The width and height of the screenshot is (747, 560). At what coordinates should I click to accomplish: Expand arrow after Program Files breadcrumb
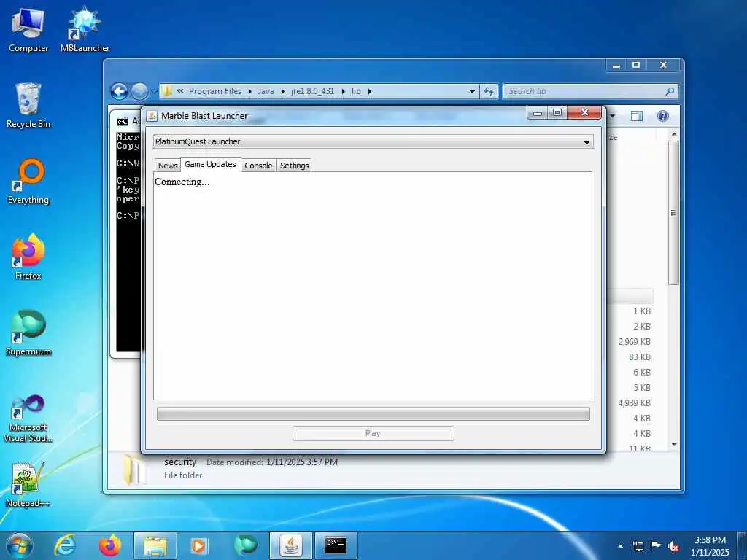point(249,91)
